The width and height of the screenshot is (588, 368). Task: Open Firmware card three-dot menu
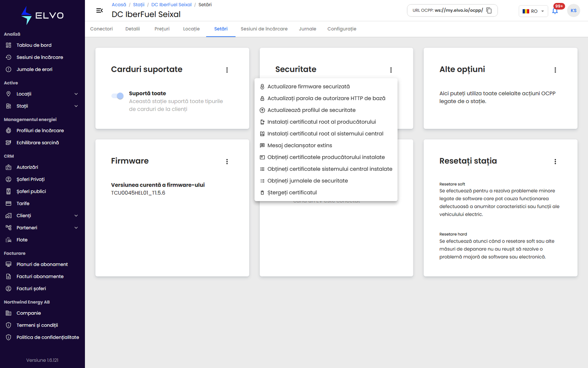[227, 162]
